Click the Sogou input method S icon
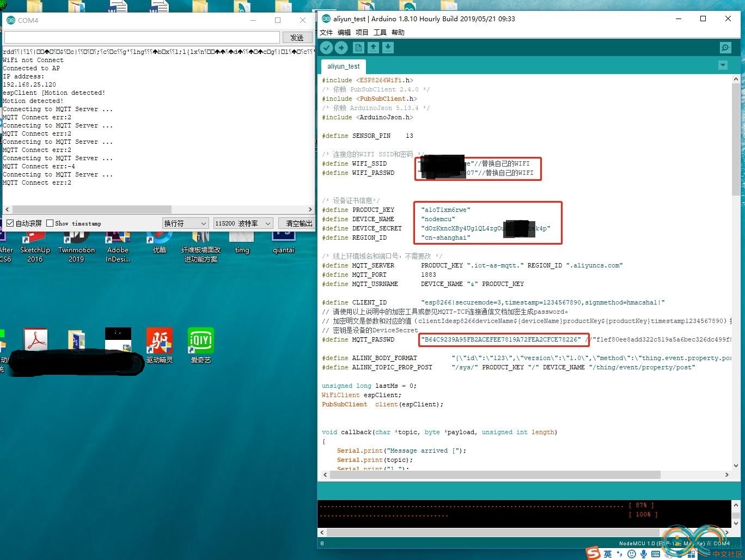 click(x=593, y=553)
